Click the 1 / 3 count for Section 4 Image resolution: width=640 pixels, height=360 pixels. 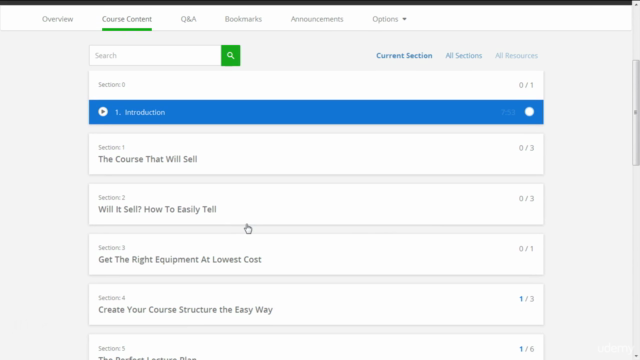(526, 299)
